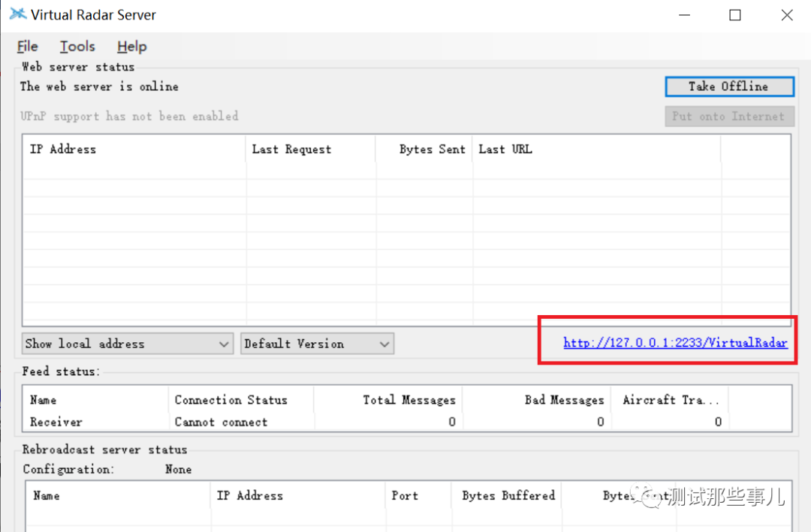Open the File menu

pyautogui.click(x=28, y=47)
